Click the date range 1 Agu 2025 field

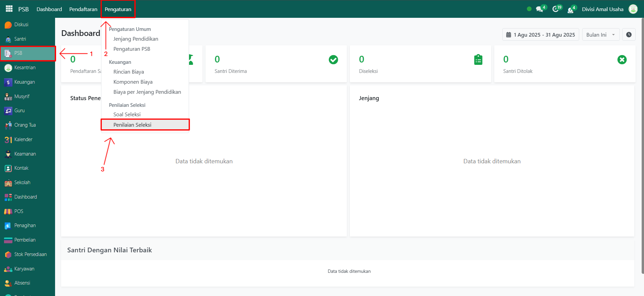pyautogui.click(x=540, y=35)
